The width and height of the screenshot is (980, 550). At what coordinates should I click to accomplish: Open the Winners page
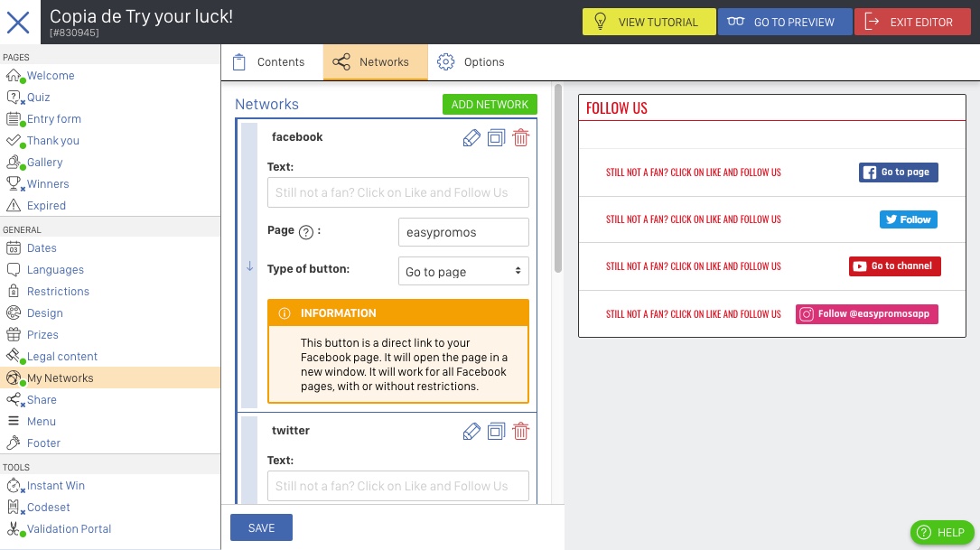coord(48,183)
